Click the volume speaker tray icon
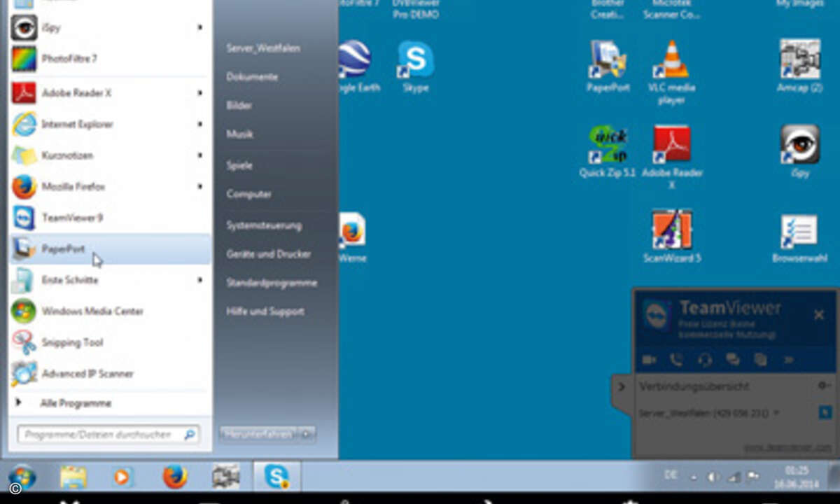Screen dimensions: 840x504 coord(714,477)
